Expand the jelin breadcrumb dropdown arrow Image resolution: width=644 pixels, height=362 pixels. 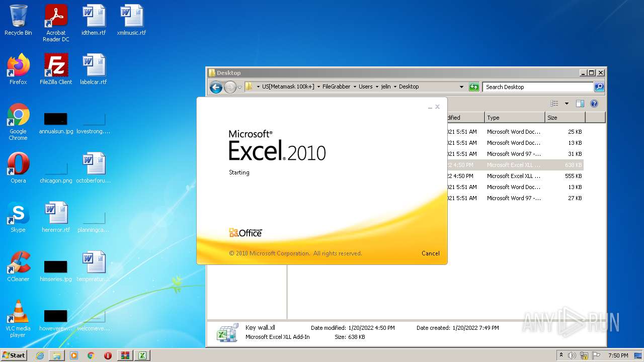pyautogui.click(x=395, y=86)
